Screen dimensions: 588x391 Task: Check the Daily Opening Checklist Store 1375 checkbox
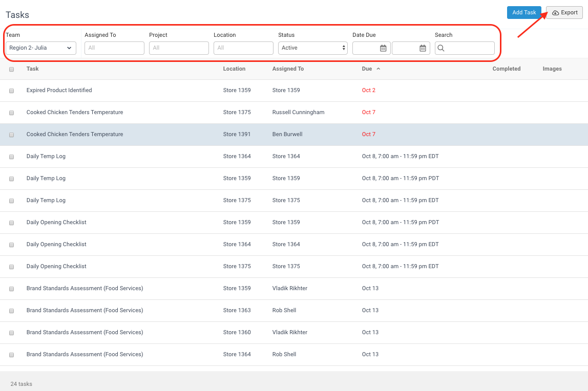[x=12, y=267]
